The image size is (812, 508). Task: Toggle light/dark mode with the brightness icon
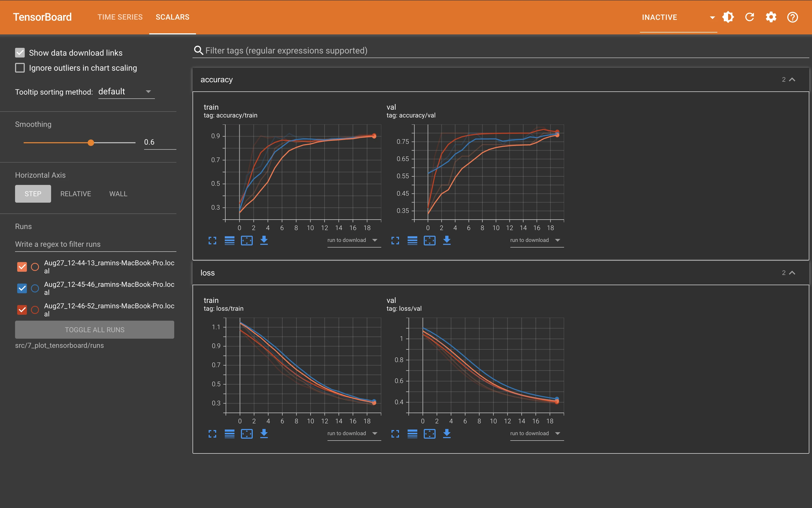point(728,17)
